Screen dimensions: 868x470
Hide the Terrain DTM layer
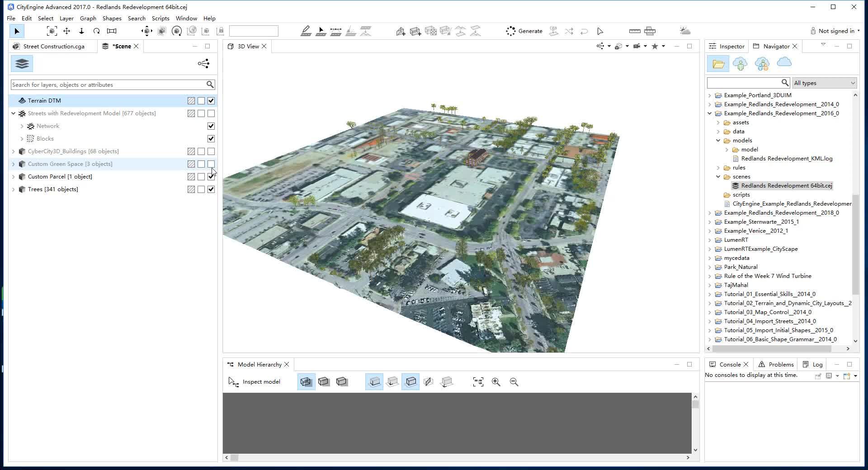pos(211,101)
